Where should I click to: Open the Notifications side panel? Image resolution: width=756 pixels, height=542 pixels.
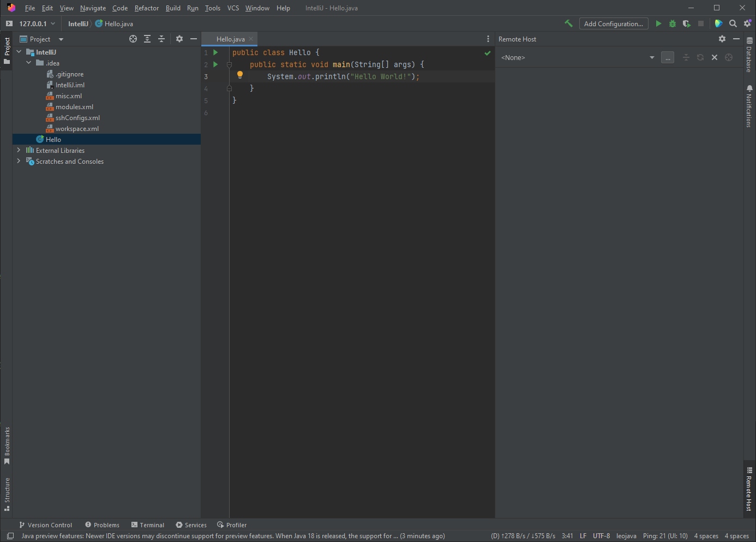pos(749,106)
